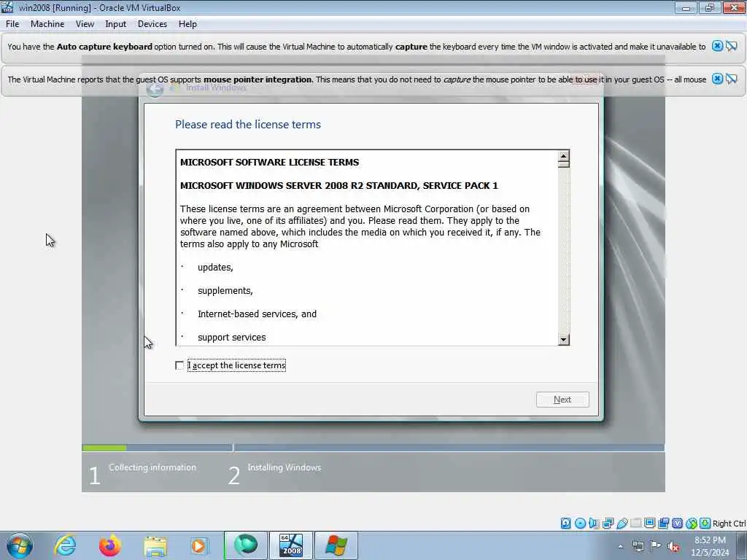Launch Firefox from the taskbar

pos(109,545)
